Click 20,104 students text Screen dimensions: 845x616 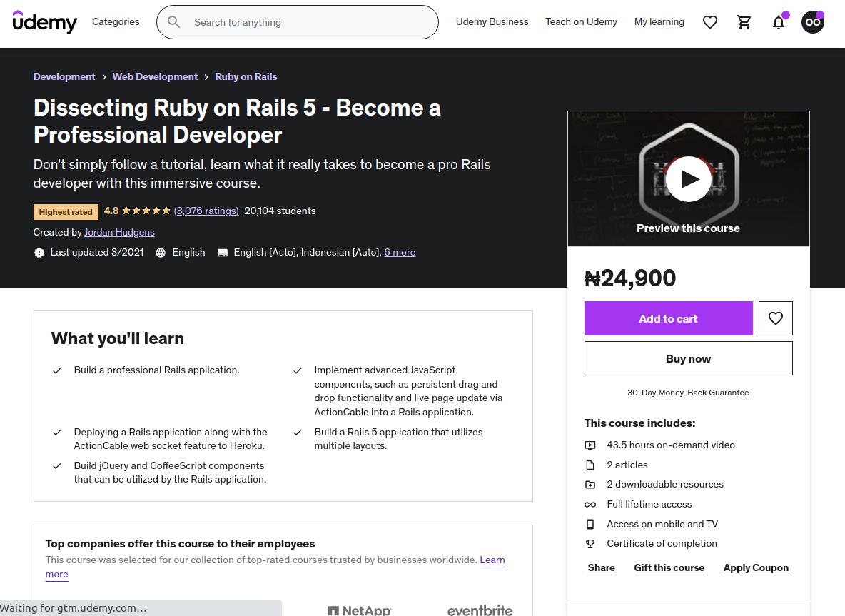pos(280,211)
